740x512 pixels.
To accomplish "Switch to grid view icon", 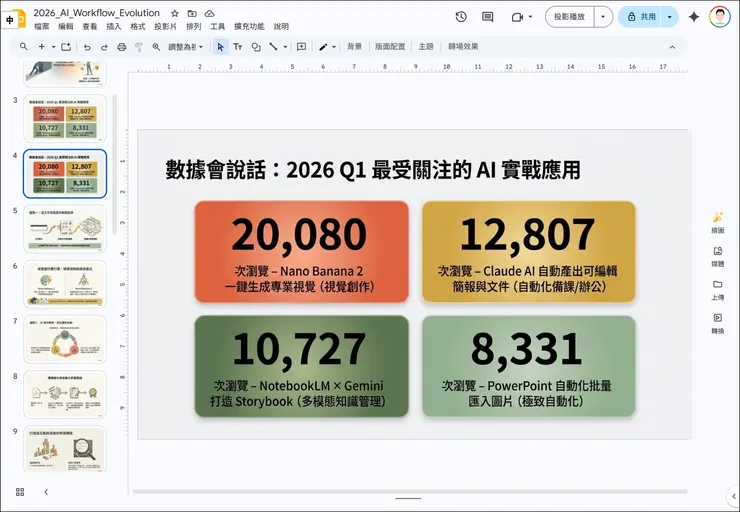I will pos(20,492).
